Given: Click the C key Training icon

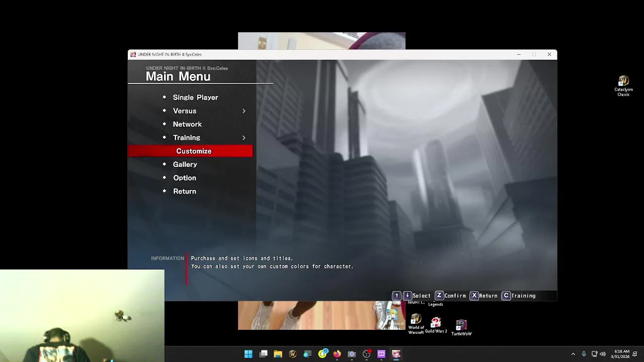Looking at the screenshot, I should point(506,296).
